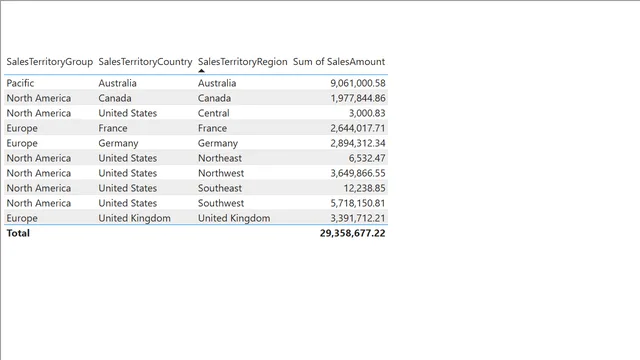640x360 pixels.
Task: Select United States in the Northwest row
Action: click(128, 173)
